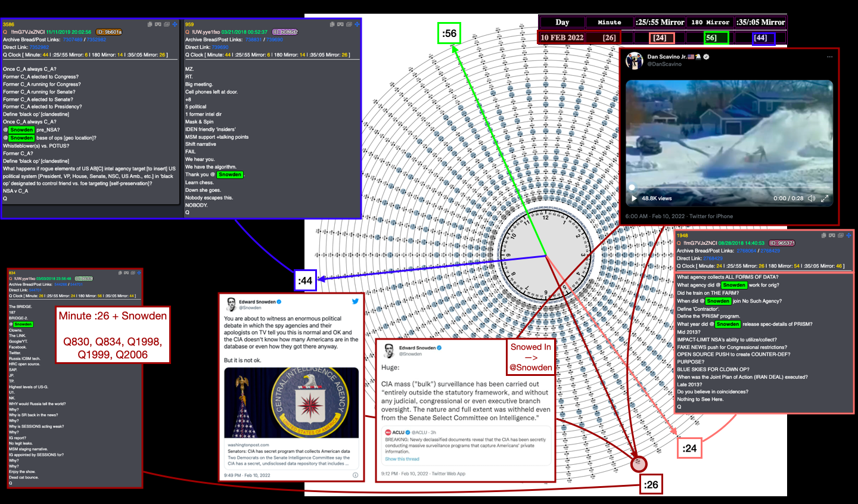Click the blue move icon in post 3586

[175, 24]
